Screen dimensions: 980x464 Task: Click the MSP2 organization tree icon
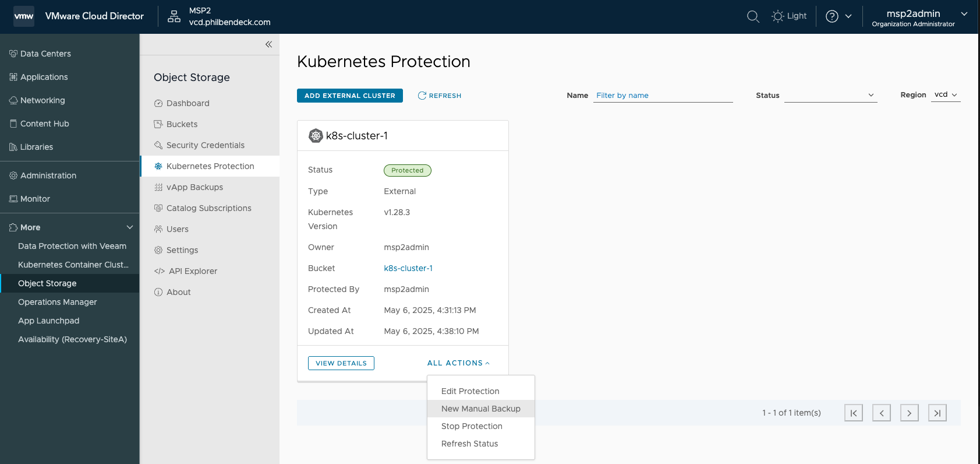(x=174, y=16)
